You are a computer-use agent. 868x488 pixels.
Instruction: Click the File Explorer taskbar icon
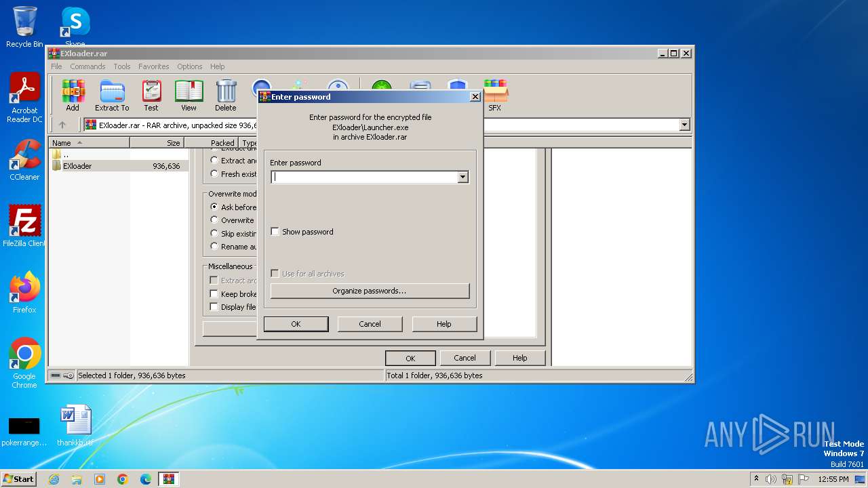point(77,479)
